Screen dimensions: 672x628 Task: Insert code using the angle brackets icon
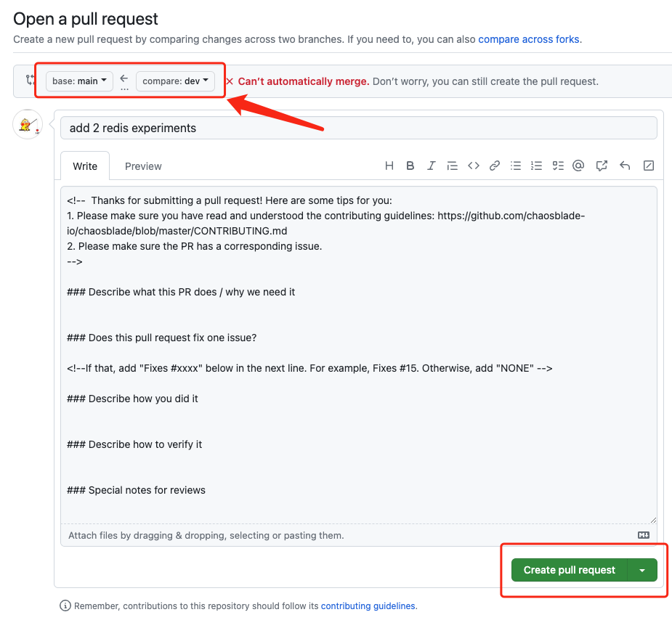[x=473, y=166]
